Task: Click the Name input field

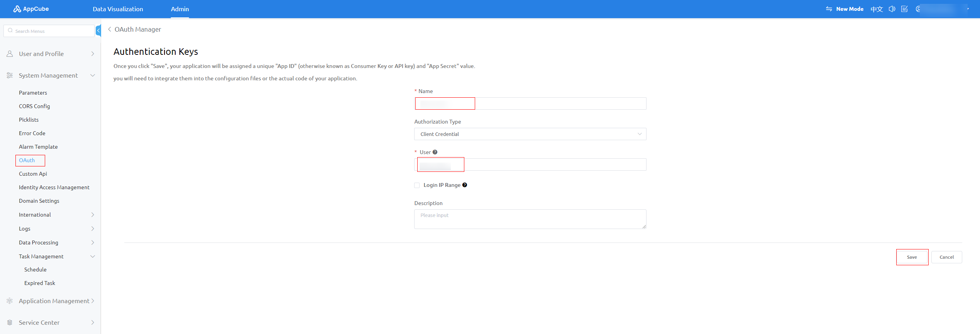Action: point(530,103)
